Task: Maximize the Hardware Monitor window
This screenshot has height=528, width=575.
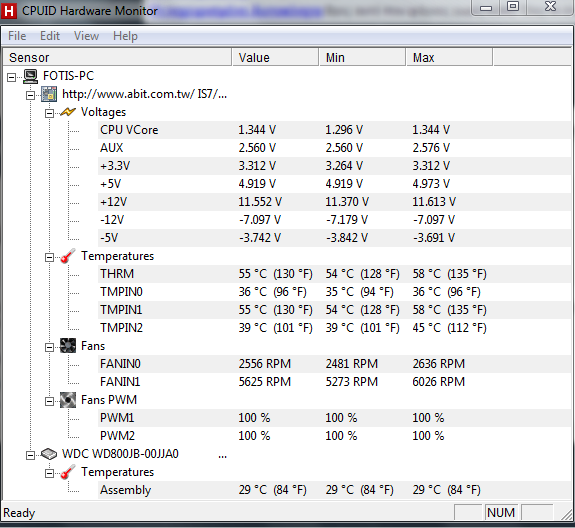Action: (x=513, y=7)
